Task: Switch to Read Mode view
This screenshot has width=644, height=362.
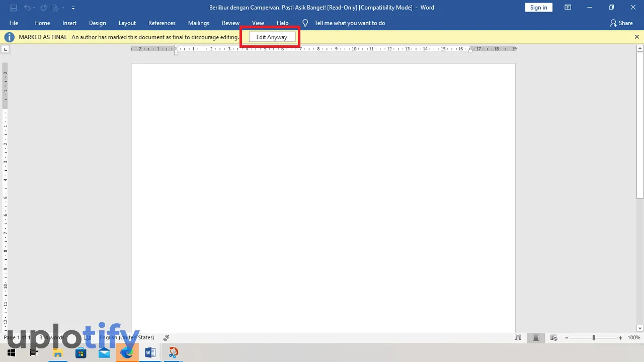Action: click(x=518, y=338)
